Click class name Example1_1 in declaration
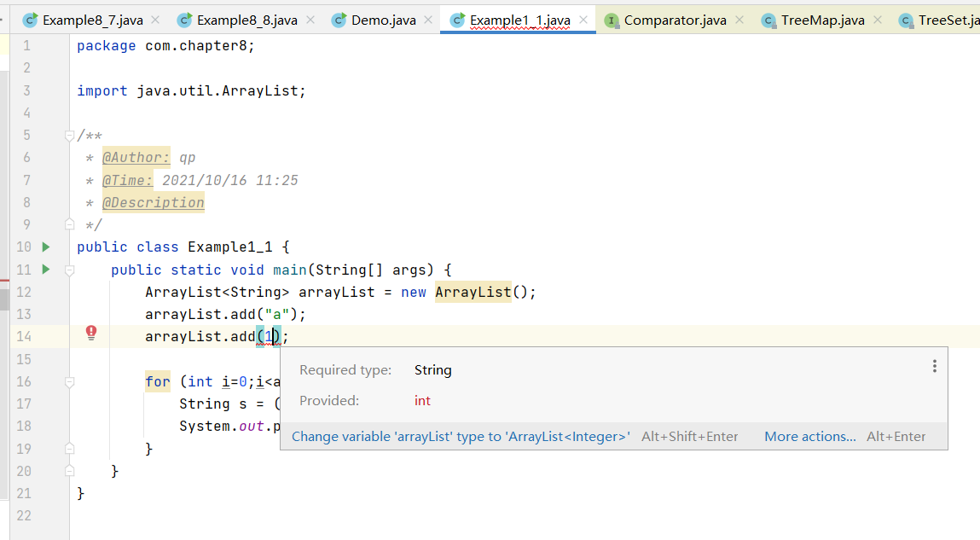This screenshot has width=980, height=540. pos(230,247)
